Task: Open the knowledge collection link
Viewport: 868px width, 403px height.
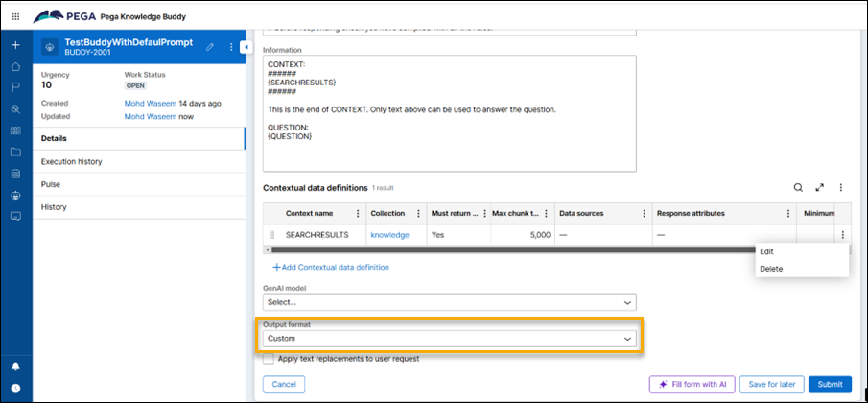Action: coord(389,235)
